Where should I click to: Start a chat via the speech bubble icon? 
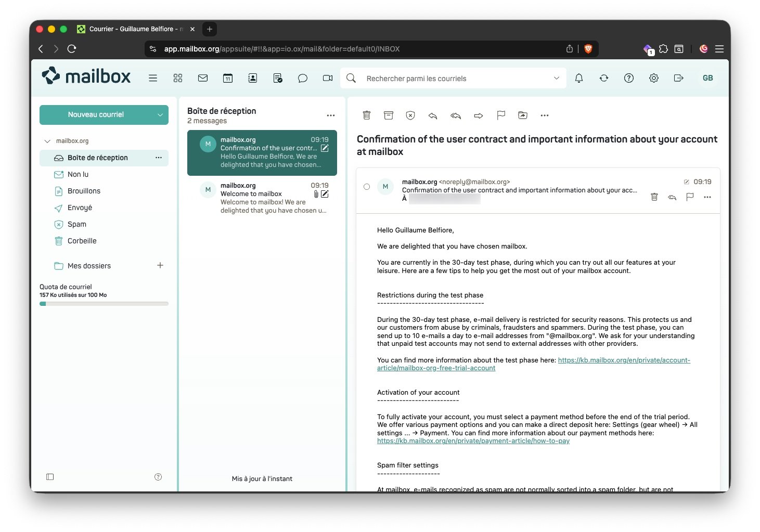(302, 78)
